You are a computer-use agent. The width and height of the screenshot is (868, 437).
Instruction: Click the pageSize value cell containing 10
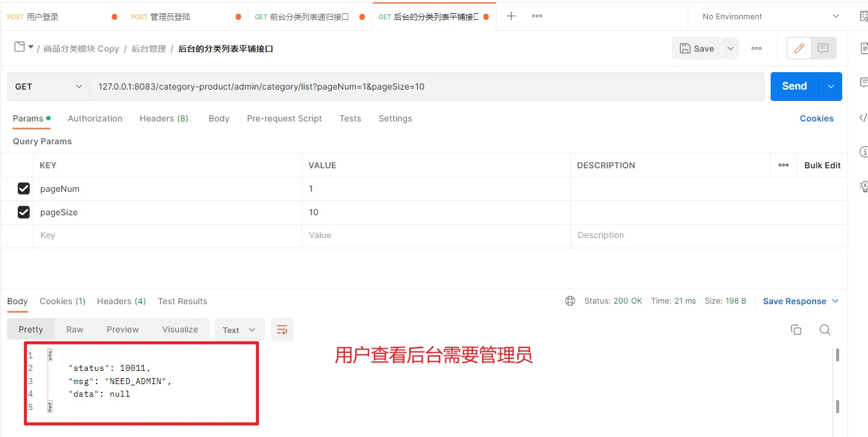436,212
